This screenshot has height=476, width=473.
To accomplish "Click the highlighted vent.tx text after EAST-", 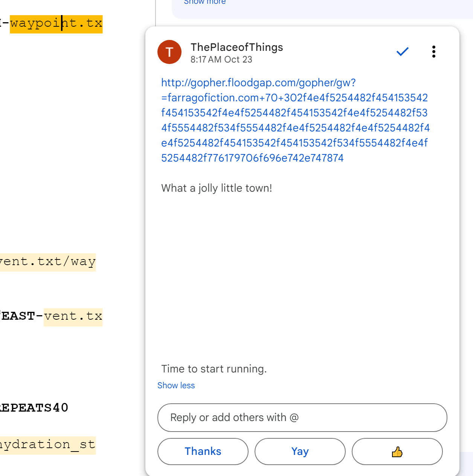I will pos(73,316).
